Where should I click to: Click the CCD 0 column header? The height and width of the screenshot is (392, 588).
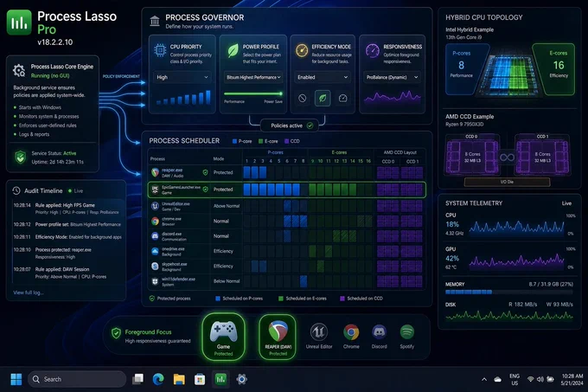pyautogui.click(x=388, y=161)
